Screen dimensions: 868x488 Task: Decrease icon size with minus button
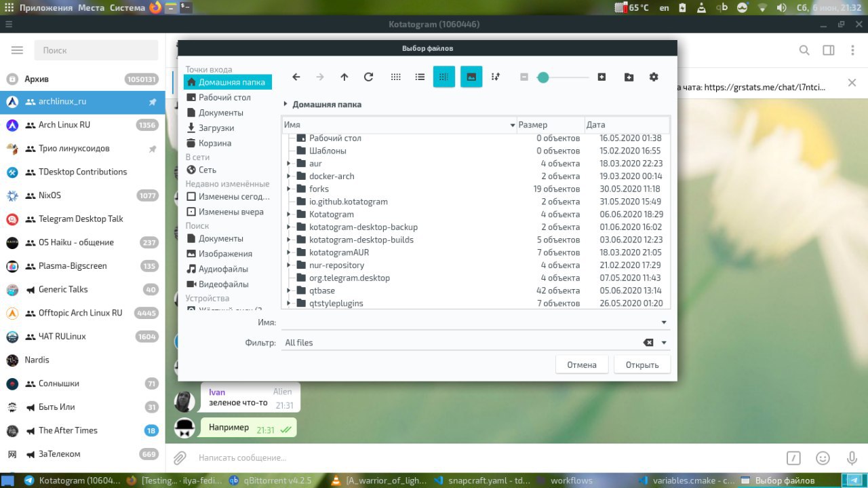click(524, 77)
